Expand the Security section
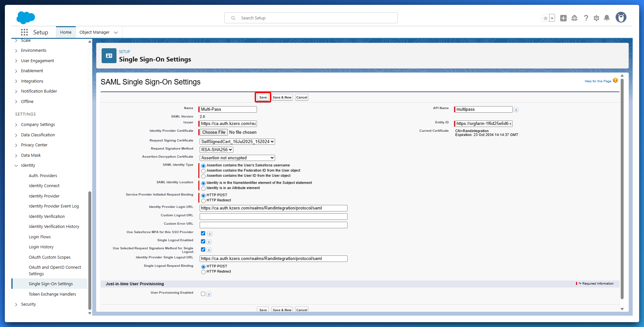 coord(16,304)
